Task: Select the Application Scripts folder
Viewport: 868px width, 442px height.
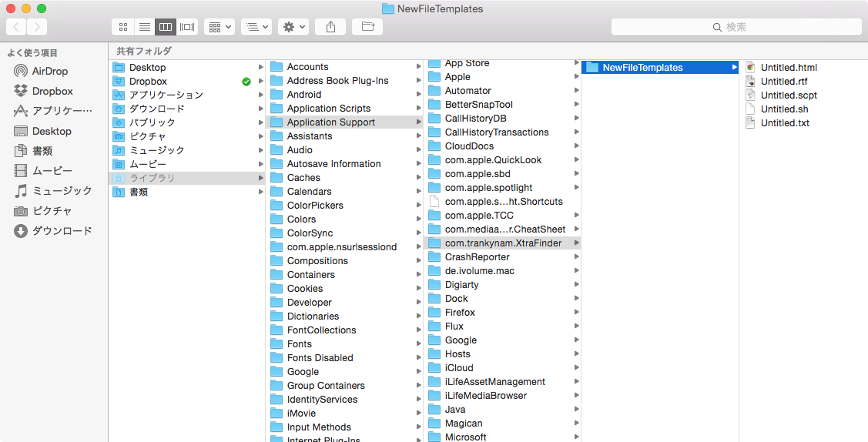Action: point(328,109)
